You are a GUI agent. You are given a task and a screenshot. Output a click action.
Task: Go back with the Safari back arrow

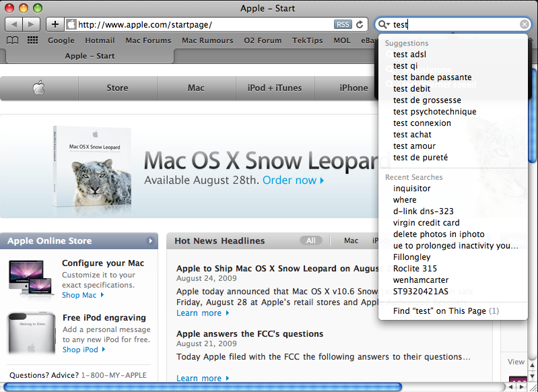click(13, 24)
